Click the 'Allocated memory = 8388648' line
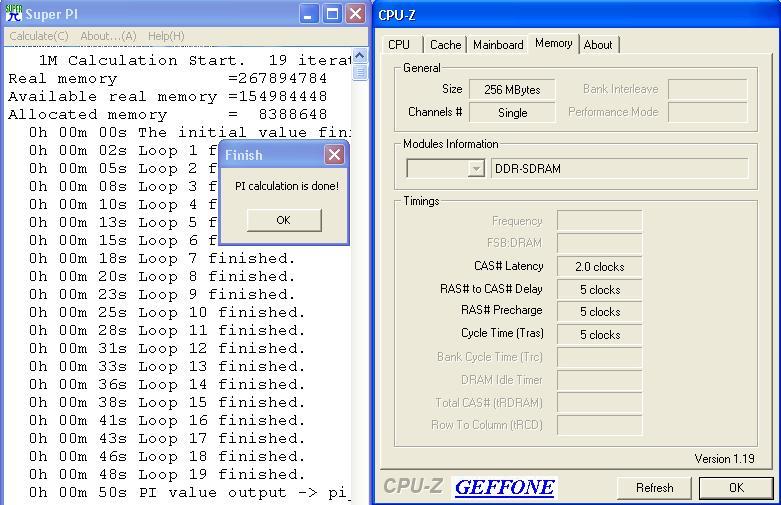The width and height of the screenshot is (781, 505). [x=167, y=115]
